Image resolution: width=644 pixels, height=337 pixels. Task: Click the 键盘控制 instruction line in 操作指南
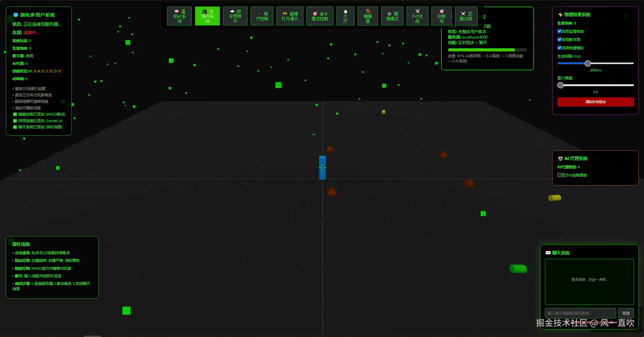pos(42,268)
